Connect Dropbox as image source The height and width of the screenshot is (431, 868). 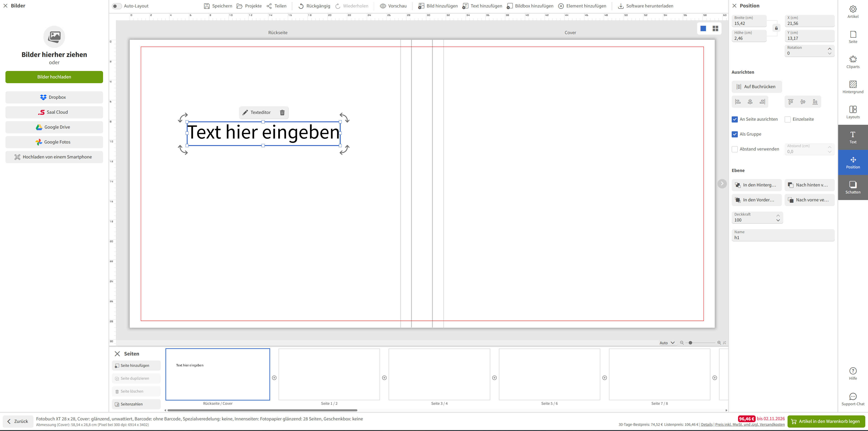coord(54,97)
